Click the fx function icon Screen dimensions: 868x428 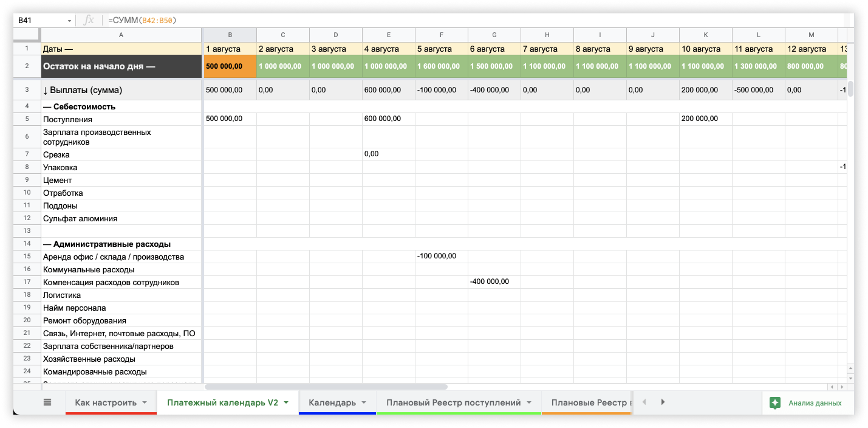[x=89, y=20]
